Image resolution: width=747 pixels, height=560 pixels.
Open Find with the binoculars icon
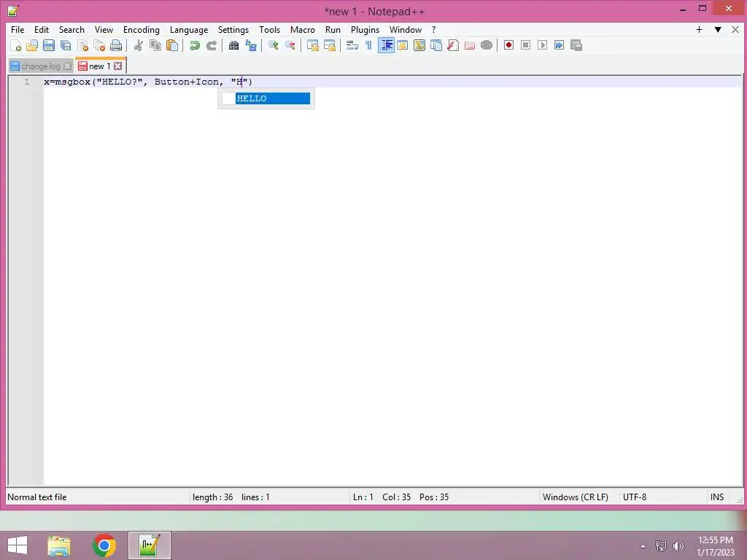pyautogui.click(x=233, y=45)
